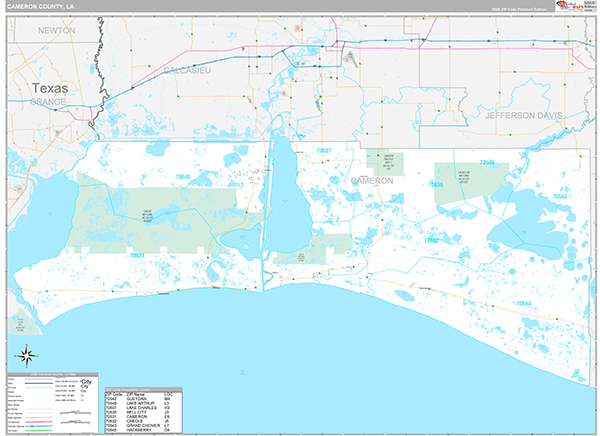
Task: Click the compass rose icon
Action: [28, 355]
